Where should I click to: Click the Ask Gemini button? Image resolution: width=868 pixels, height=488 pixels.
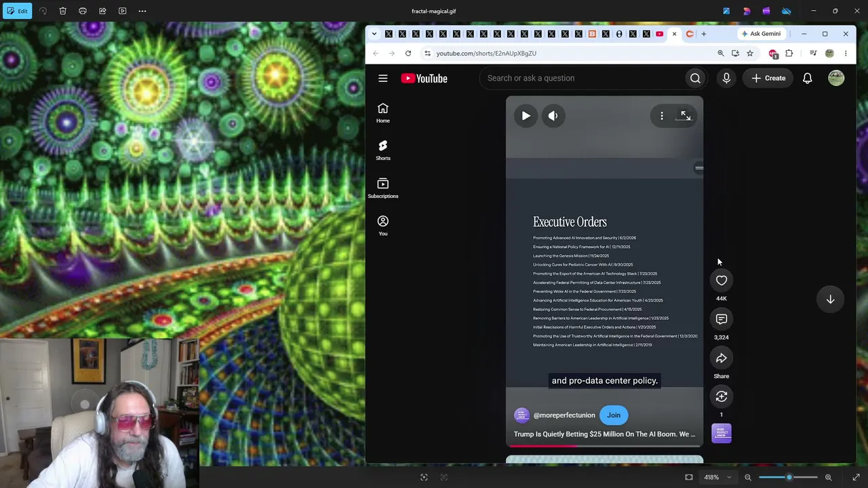(x=761, y=34)
